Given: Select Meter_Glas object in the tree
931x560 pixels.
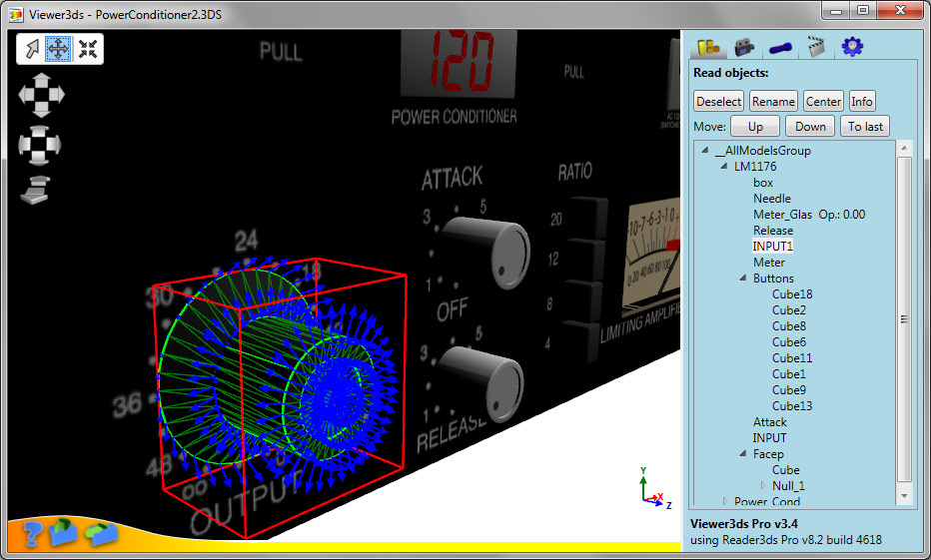Looking at the screenshot, I should pyautogui.click(x=782, y=215).
